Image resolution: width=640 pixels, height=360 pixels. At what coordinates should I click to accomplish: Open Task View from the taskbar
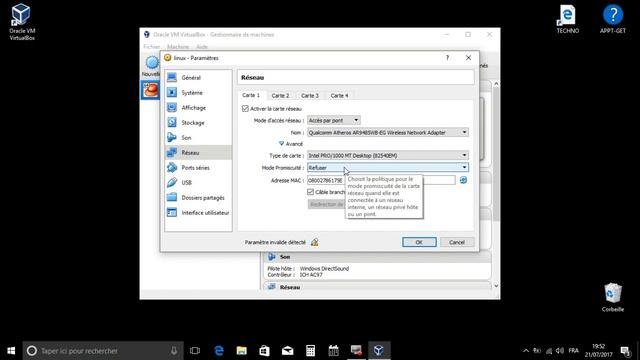pos(195,351)
